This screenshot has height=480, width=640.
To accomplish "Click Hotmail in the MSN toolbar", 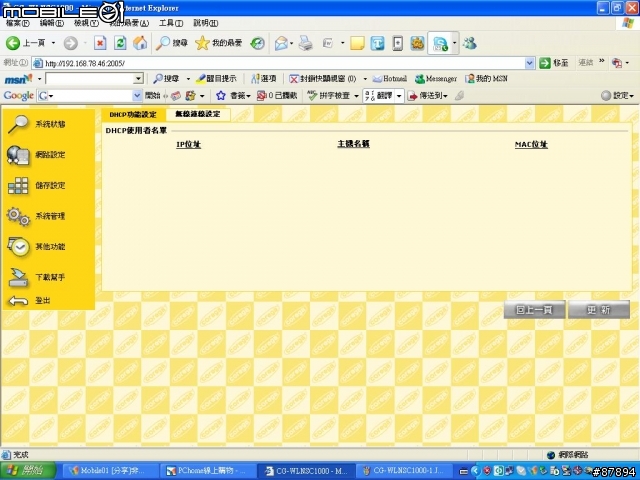I will [389, 78].
